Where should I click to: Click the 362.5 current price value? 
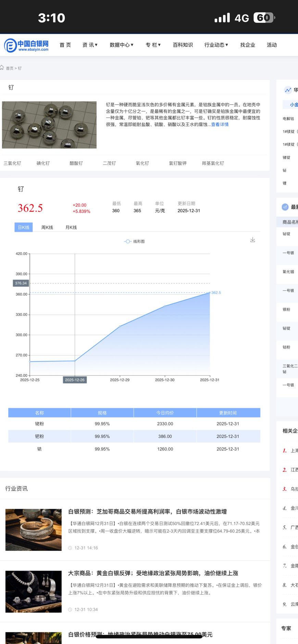[30, 208]
